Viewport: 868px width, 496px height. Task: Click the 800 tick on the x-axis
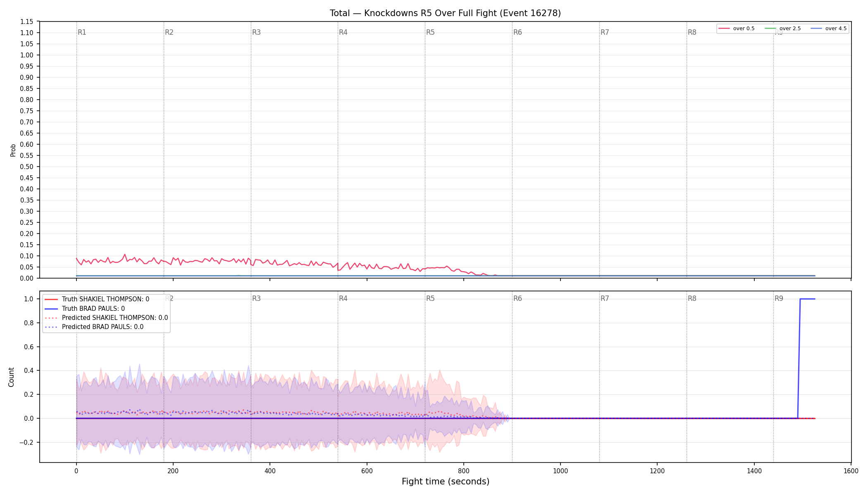[464, 471]
